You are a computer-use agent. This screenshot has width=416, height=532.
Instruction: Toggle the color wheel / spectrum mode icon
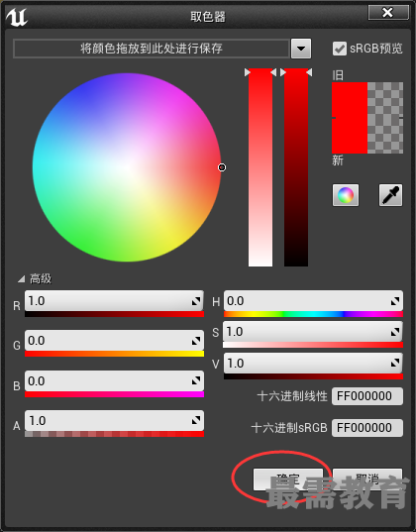coord(346,195)
